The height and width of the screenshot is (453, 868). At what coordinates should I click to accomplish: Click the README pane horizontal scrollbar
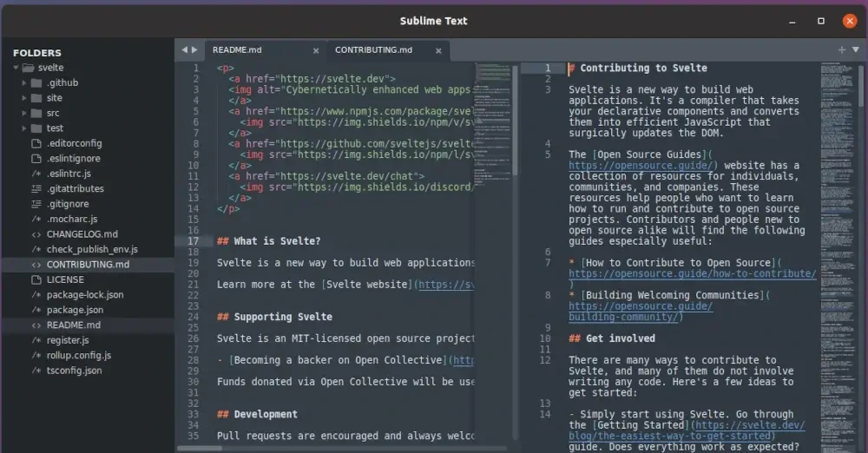click(200, 449)
